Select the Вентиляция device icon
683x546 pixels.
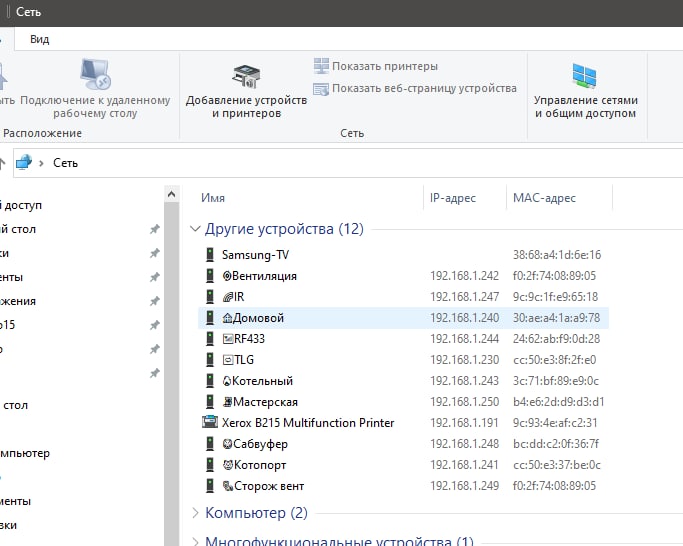click(210, 275)
